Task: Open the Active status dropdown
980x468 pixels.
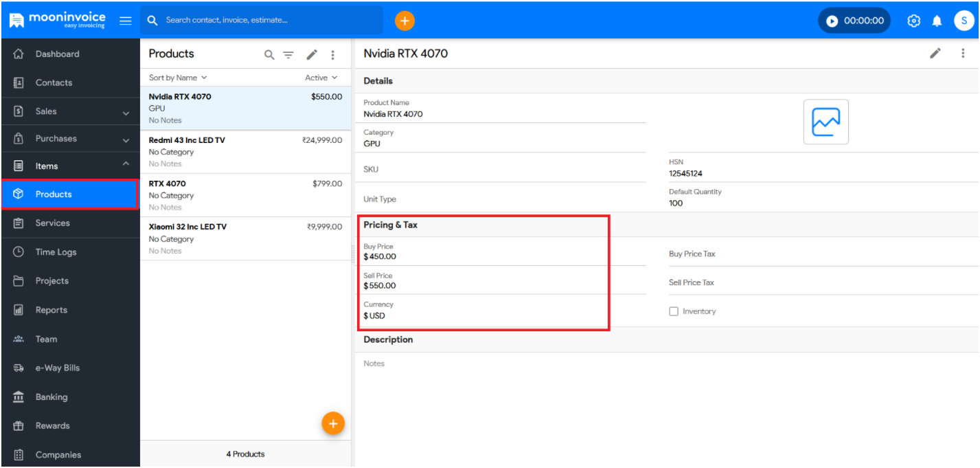Action: [x=321, y=78]
